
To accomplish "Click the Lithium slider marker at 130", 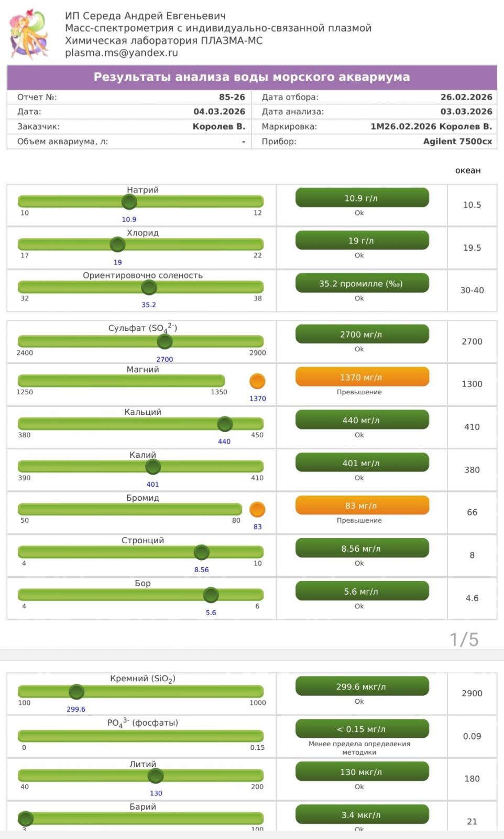I will click(x=156, y=776).
